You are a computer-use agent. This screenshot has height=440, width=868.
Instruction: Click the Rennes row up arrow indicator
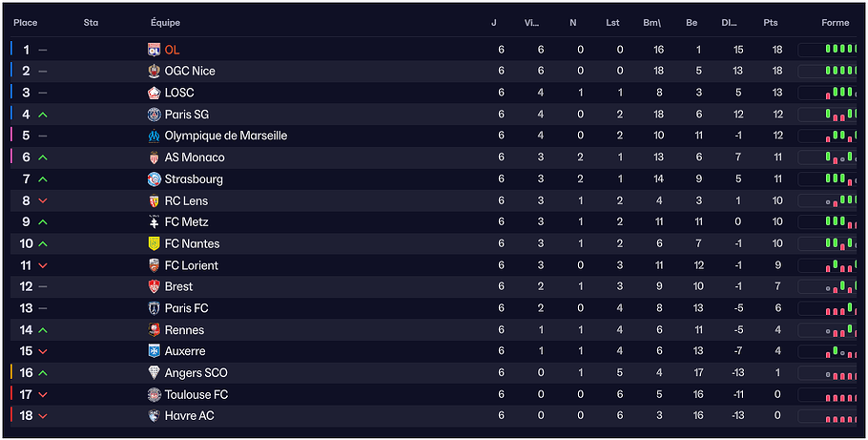pos(42,330)
